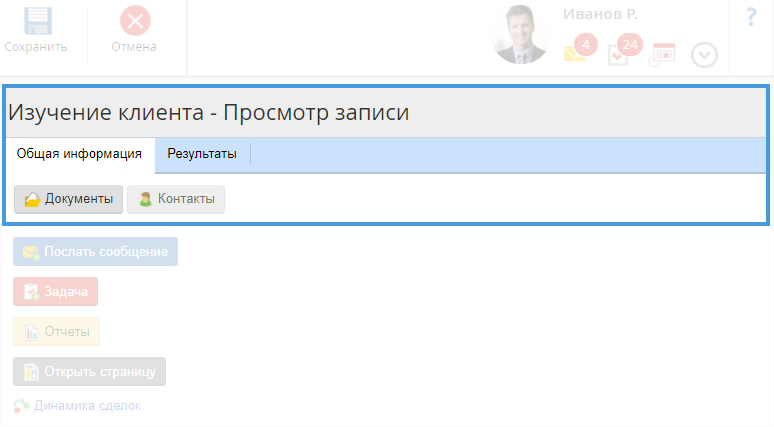Click the Открыть страницу button
The width and height of the screenshot is (774, 427).
pos(89,371)
